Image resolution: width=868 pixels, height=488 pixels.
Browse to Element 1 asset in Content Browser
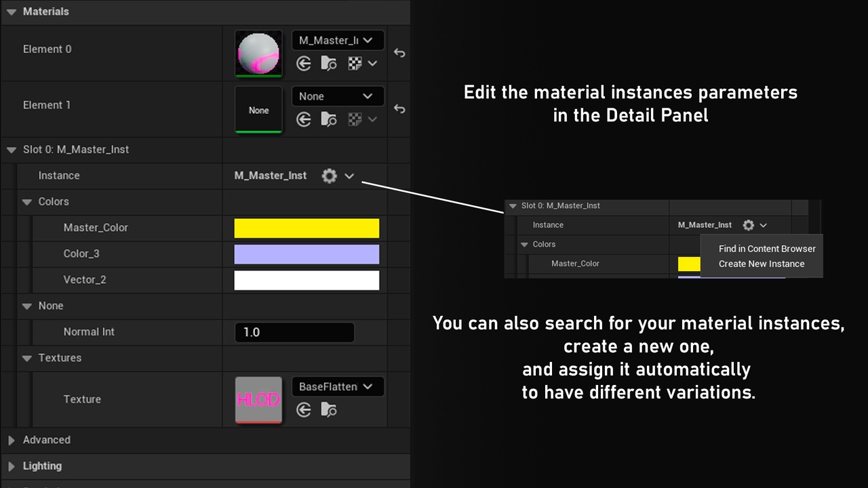[x=329, y=119]
